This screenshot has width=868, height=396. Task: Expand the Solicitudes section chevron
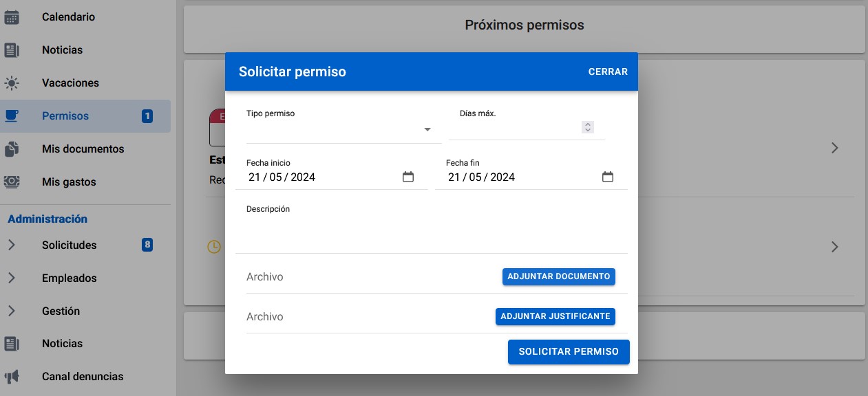point(12,245)
